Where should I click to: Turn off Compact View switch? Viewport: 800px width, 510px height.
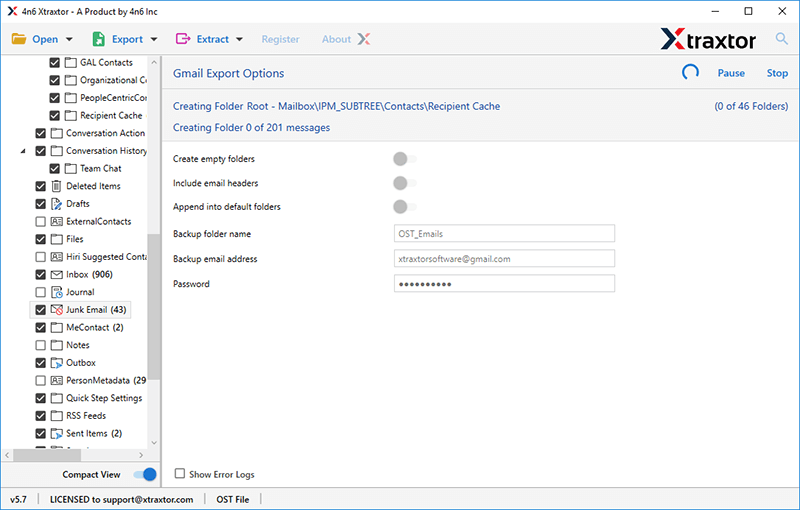[x=145, y=474]
